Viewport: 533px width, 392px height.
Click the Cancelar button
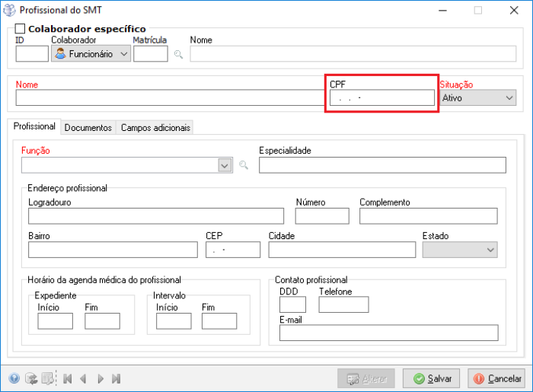tap(496, 378)
